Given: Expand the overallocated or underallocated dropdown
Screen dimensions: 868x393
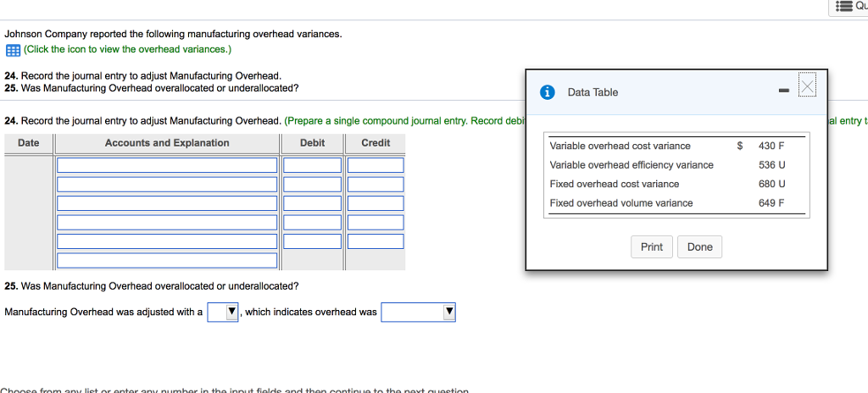Looking at the screenshot, I should coord(418,313).
